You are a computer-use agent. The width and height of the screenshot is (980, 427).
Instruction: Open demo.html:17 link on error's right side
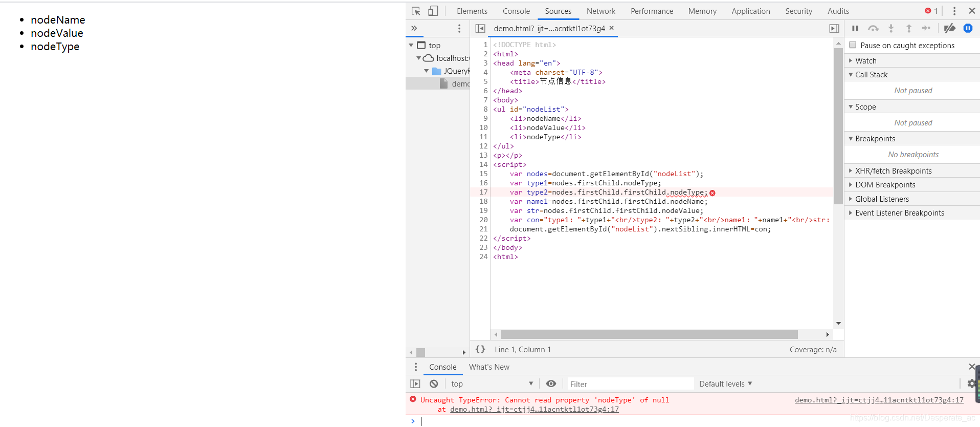click(879, 400)
